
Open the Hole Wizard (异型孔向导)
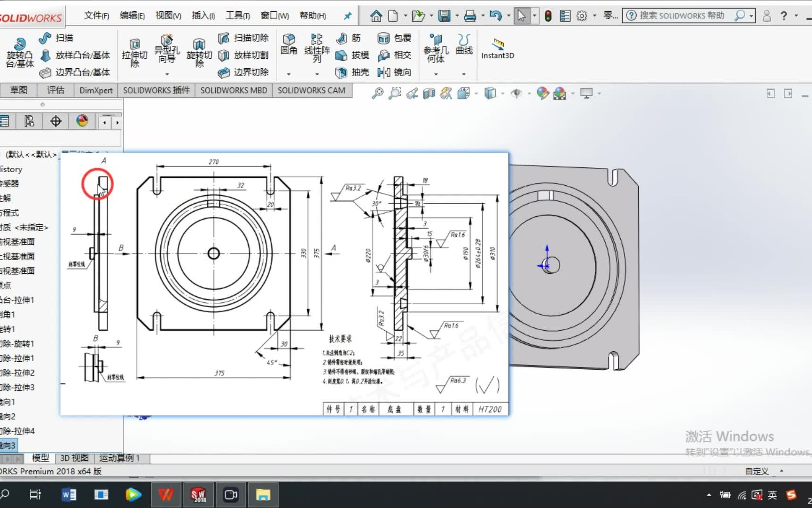[x=167, y=49]
